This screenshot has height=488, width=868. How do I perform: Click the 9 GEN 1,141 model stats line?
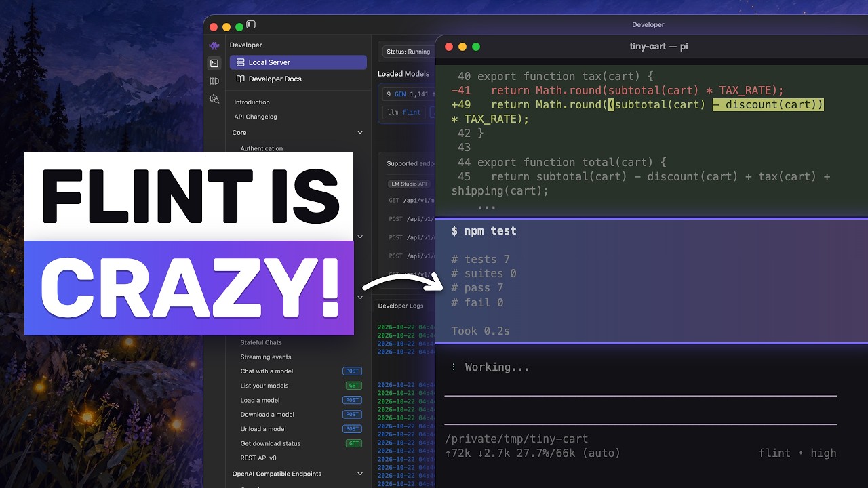point(409,95)
